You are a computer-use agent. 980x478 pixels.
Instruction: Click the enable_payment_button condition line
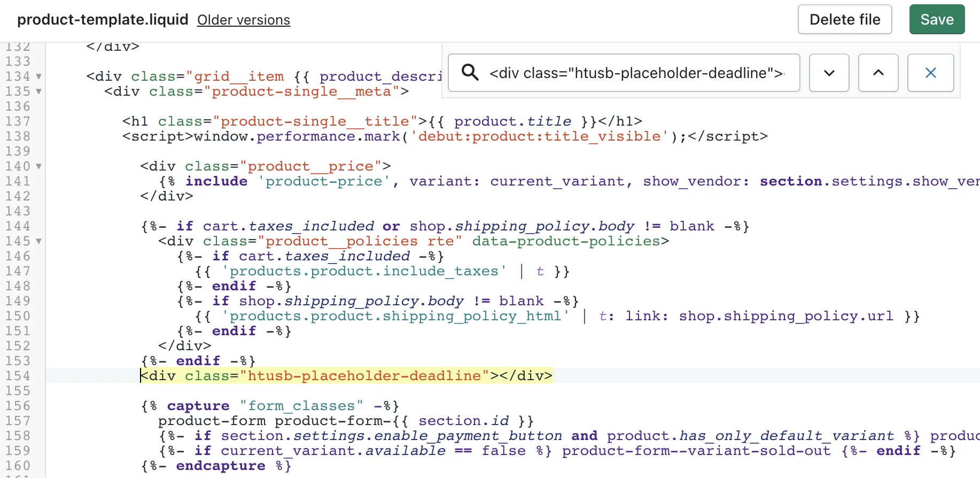569,436
